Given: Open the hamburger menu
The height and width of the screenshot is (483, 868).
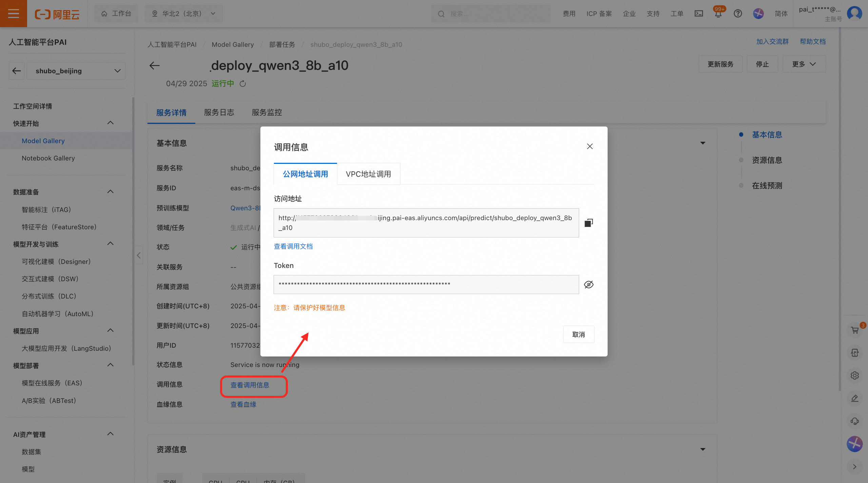Looking at the screenshot, I should (x=14, y=14).
